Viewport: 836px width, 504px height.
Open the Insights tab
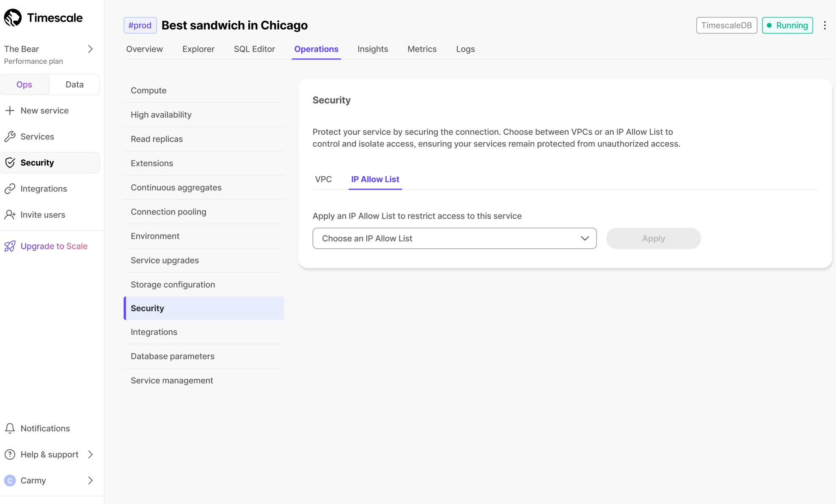pos(373,49)
